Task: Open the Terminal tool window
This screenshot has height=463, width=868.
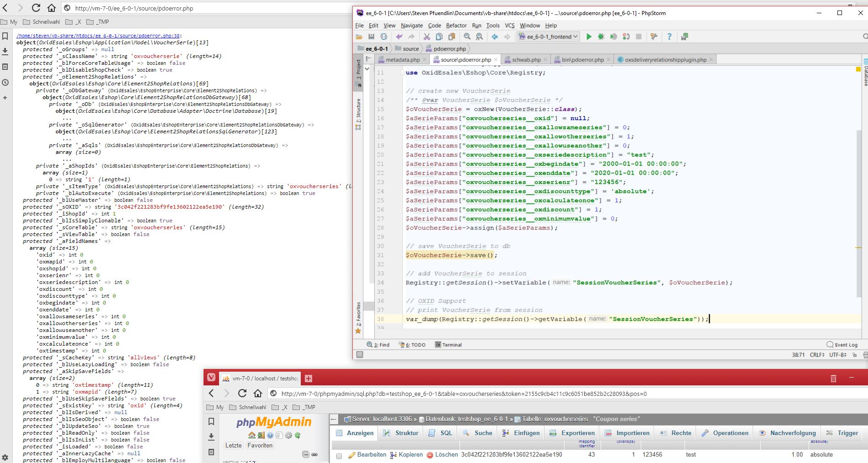Action: [448, 345]
